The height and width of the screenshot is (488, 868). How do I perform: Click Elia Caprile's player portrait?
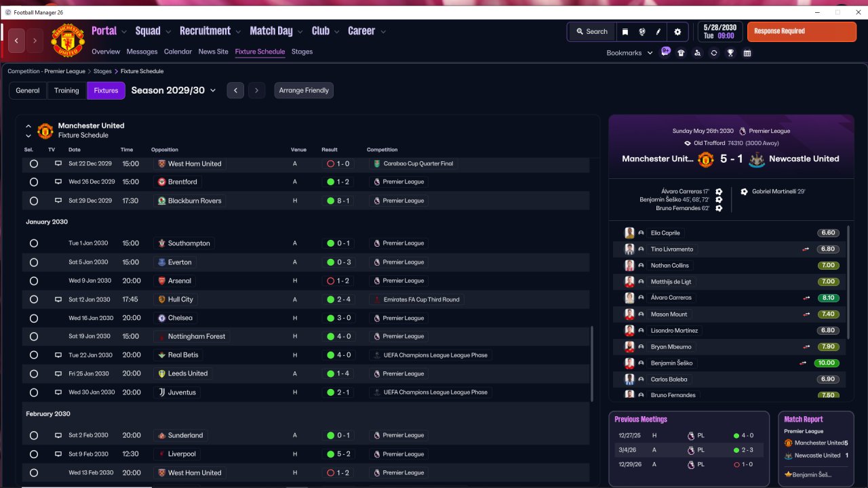tap(629, 232)
